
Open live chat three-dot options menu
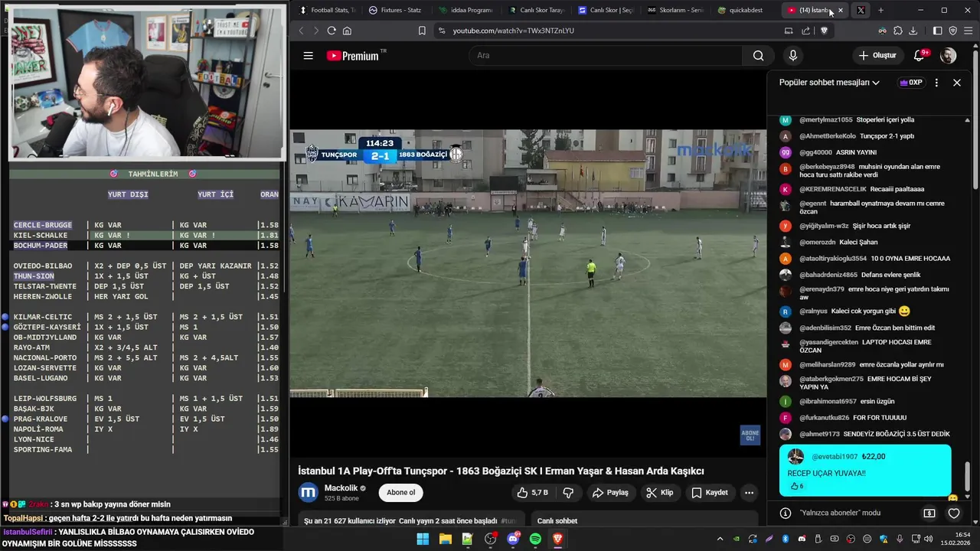tap(936, 83)
